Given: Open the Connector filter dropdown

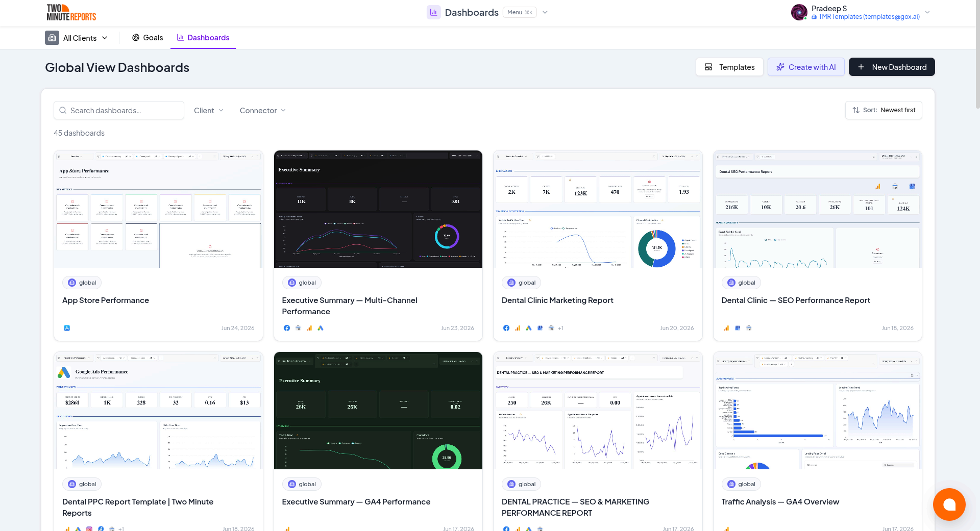Looking at the screenshot, I should (263, 110).
